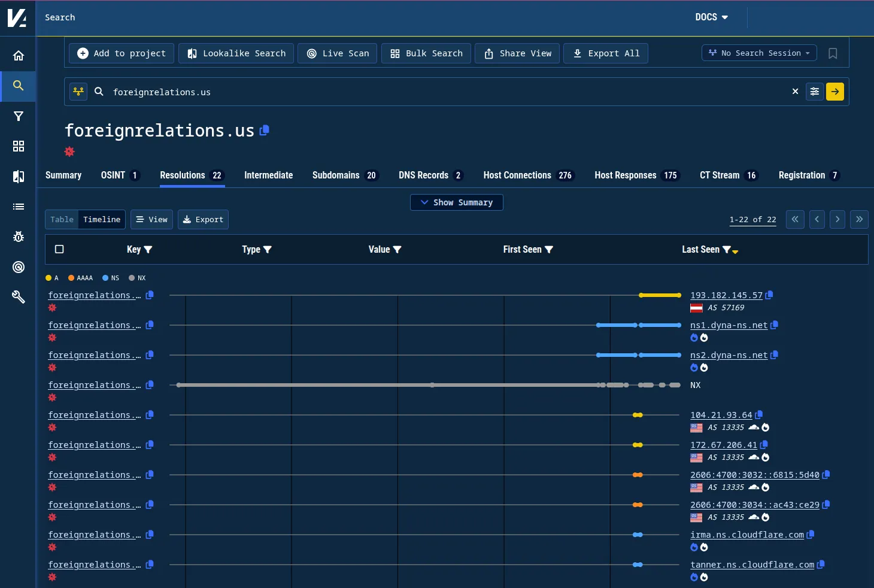The height and width of the screenshot is (588, 874).
Task: Copy ns1.dyna-ns.net value
Action: click(774, 325)
